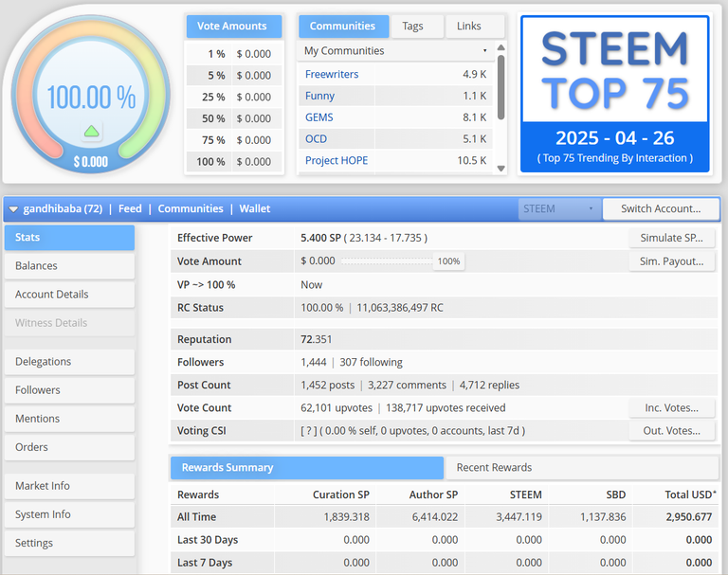The image size is (728, 575).
Task: Select Orders in the sidebar
Action: pyautogui.click(x=69, y=447)
